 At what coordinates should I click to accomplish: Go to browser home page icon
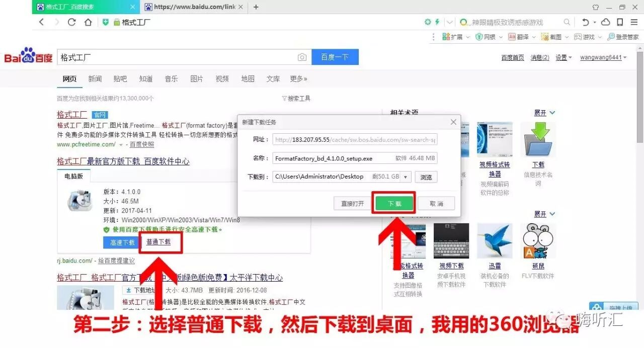pyautogui.click(x=88, y=22)
